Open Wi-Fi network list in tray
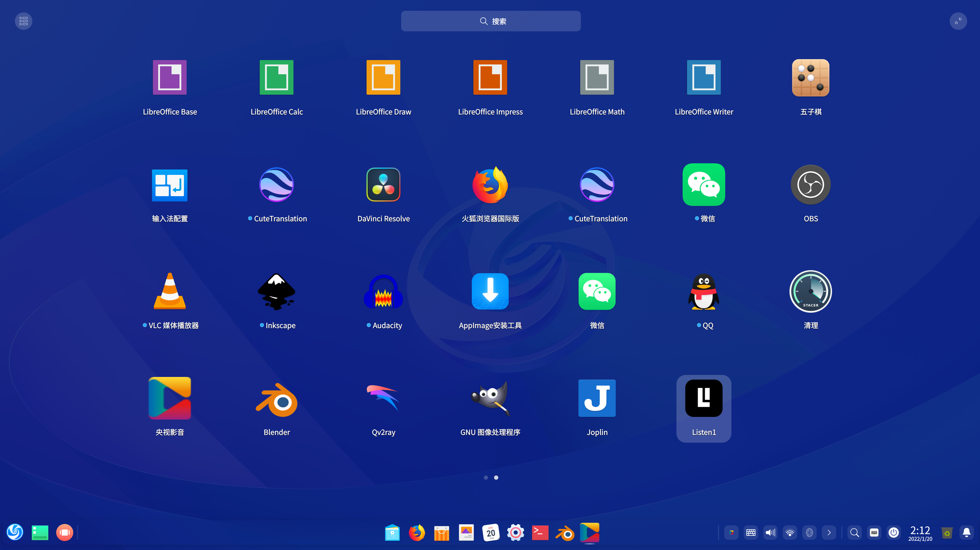 tap(790, 533)
